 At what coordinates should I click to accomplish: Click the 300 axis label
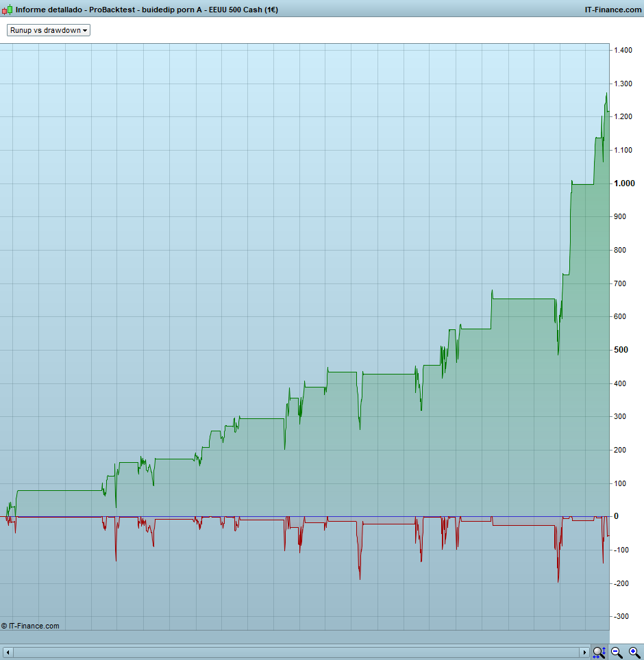(620, 416)
